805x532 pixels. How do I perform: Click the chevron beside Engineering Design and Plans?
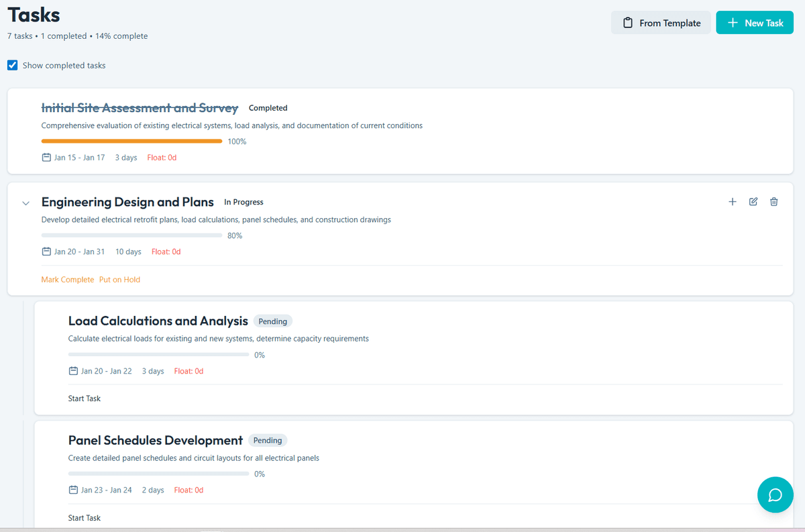pos(25,203)
